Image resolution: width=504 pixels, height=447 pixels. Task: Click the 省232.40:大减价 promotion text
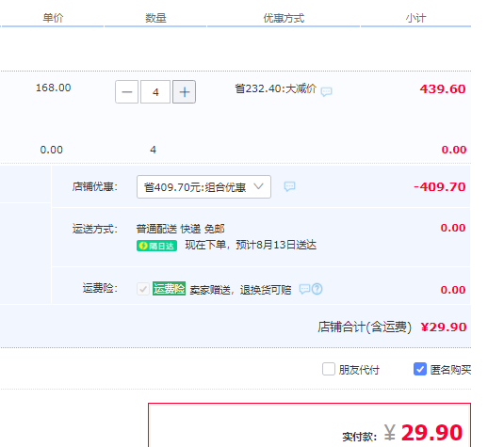point(275,88)
